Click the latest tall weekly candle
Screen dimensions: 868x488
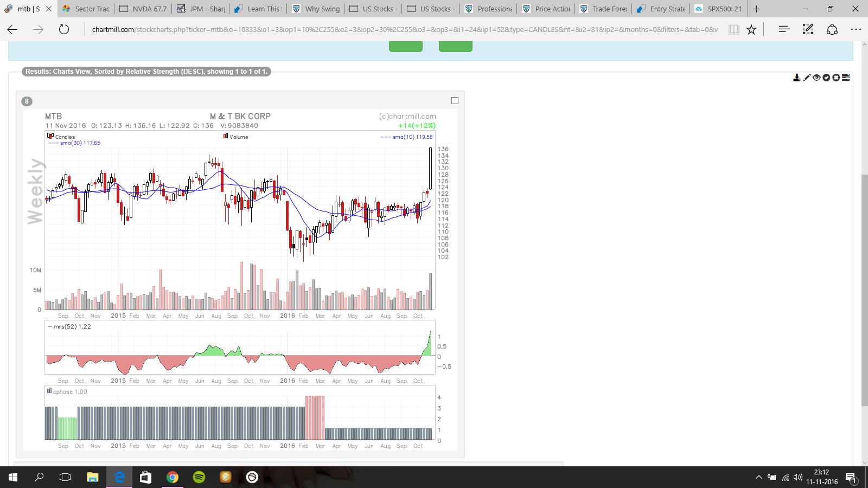pos(431,169)
